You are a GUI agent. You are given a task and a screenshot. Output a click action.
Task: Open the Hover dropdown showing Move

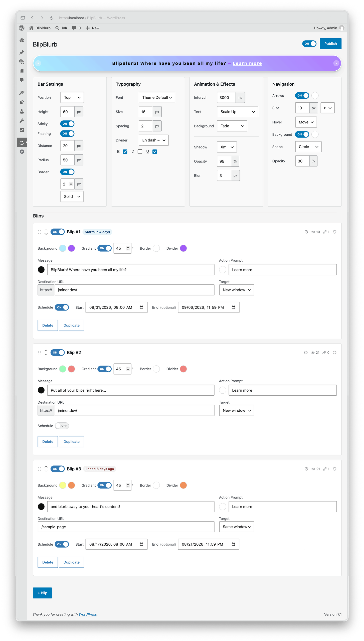pos(306,122)
